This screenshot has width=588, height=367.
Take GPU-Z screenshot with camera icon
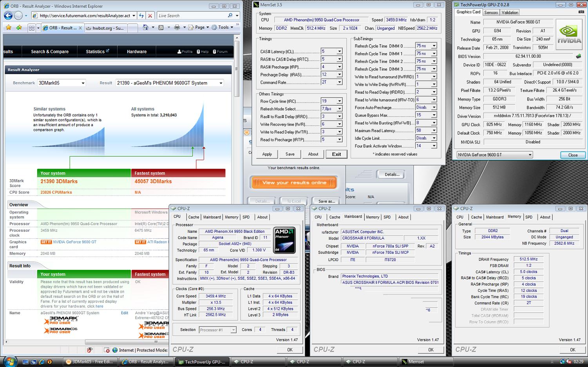tap(581, 12)
